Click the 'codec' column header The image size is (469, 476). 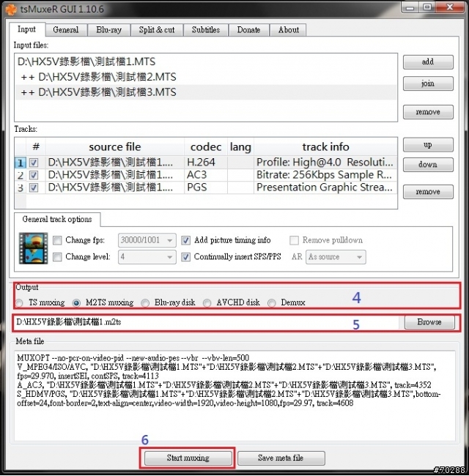click(206, 147)
